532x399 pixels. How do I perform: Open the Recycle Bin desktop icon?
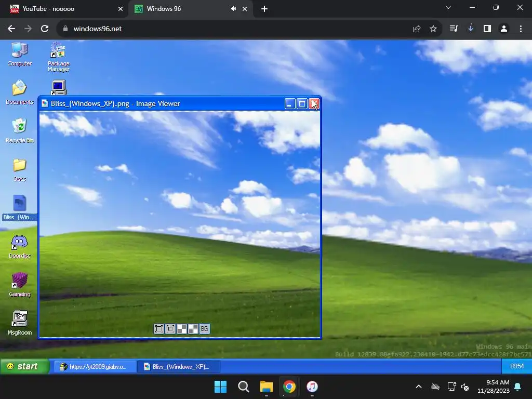[x=20, y=130]
